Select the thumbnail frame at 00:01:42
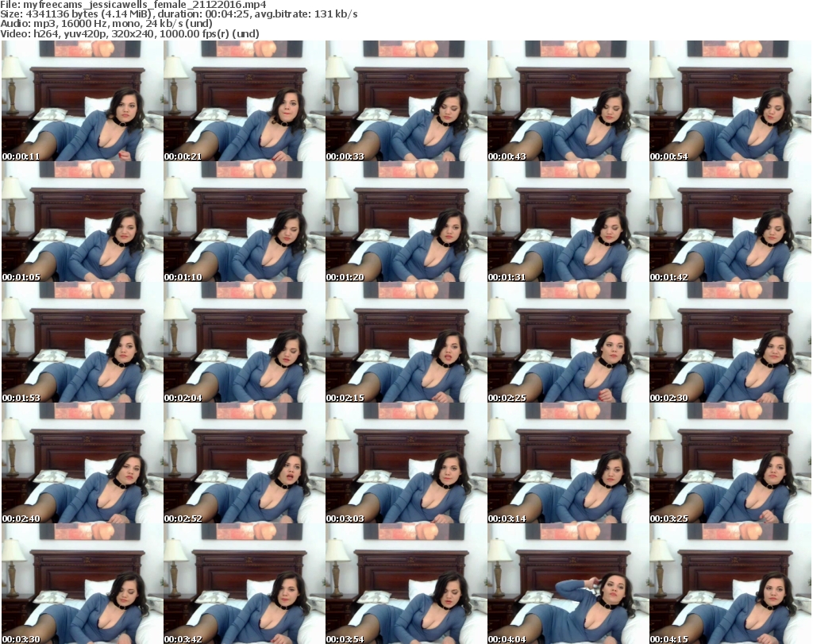Screen dimensions: 813x644 point(730,222)
